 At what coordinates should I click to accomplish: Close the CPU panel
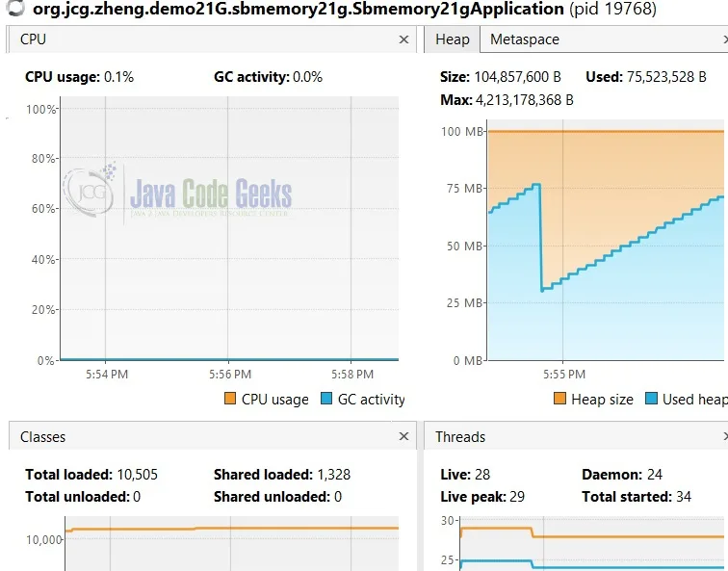pyautogui.click(x=403, y=39)
